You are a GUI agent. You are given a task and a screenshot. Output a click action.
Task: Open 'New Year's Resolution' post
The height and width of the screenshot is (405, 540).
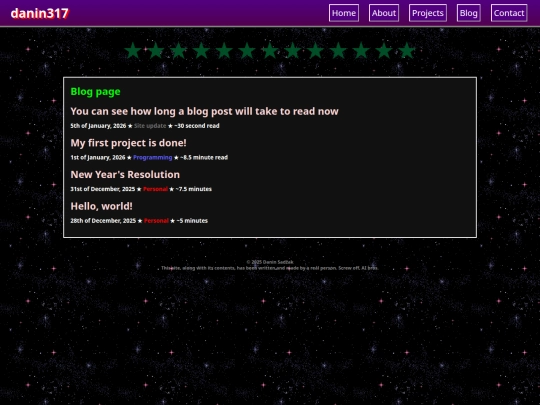[x=125, y=175]
